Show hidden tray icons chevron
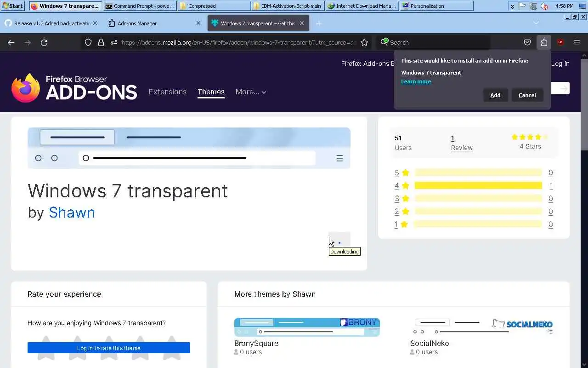The image size is (588, 368). point(512,6)
